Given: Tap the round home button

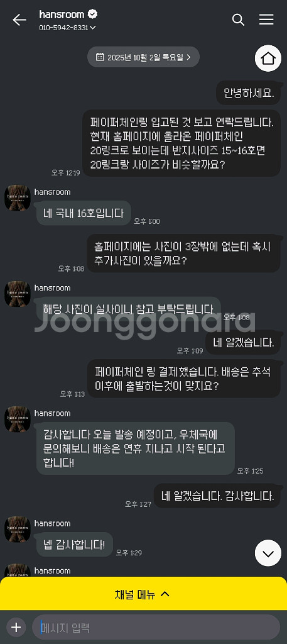Looking at the screenshot, I should point(268,58).
